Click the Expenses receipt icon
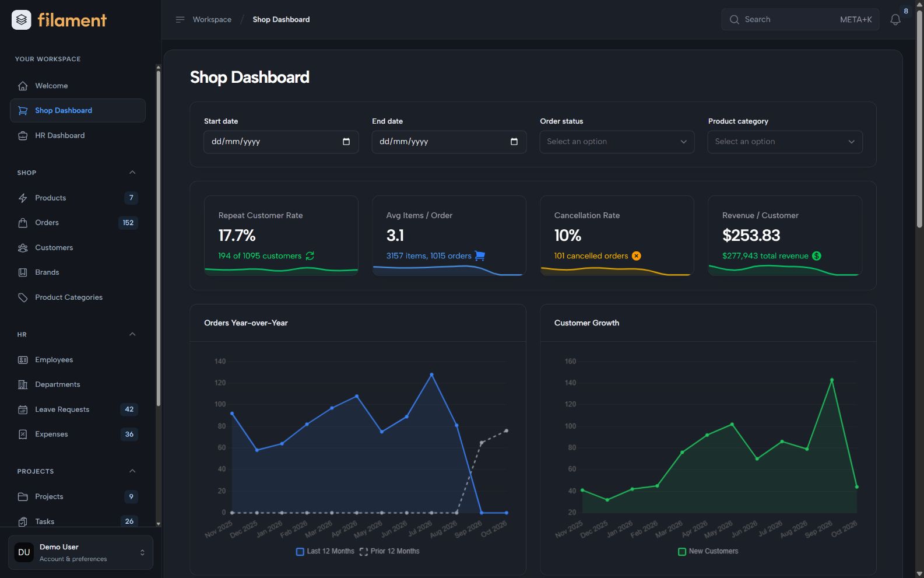Screen dimensions: 924x578 23,434
